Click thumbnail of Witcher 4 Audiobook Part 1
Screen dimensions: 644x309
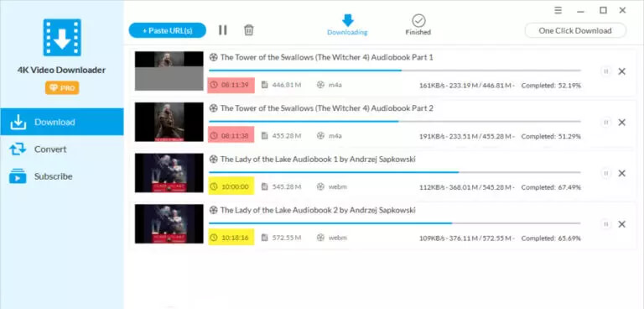(x=169, y=71)
